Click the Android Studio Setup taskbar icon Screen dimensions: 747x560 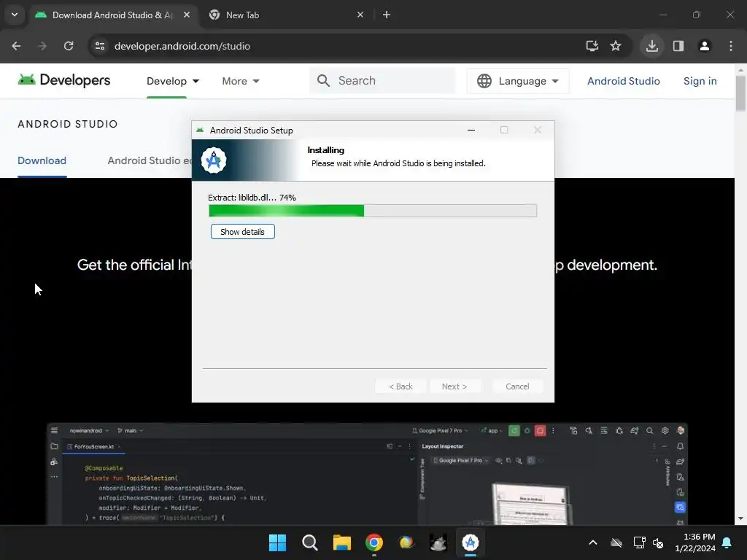pos(471,542)
